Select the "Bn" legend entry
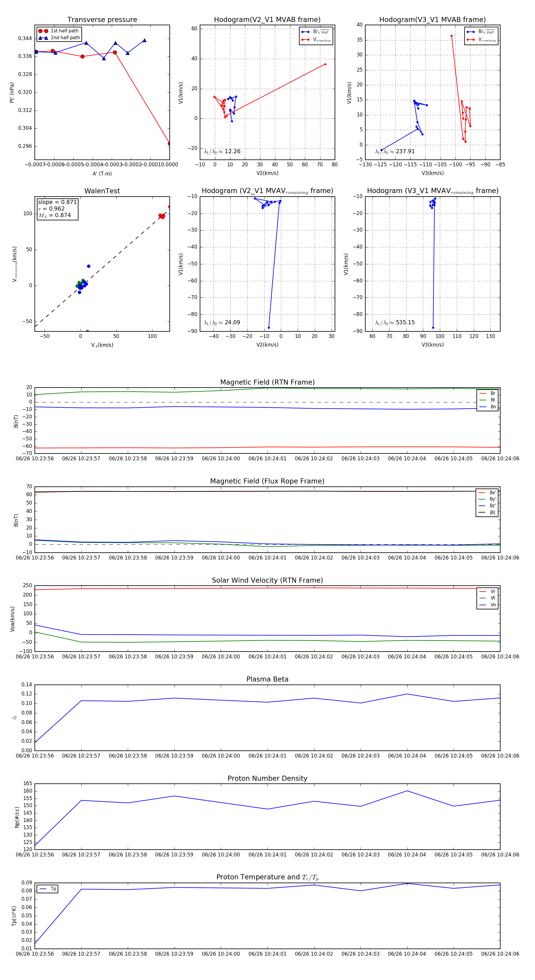 tap(487, 407)
